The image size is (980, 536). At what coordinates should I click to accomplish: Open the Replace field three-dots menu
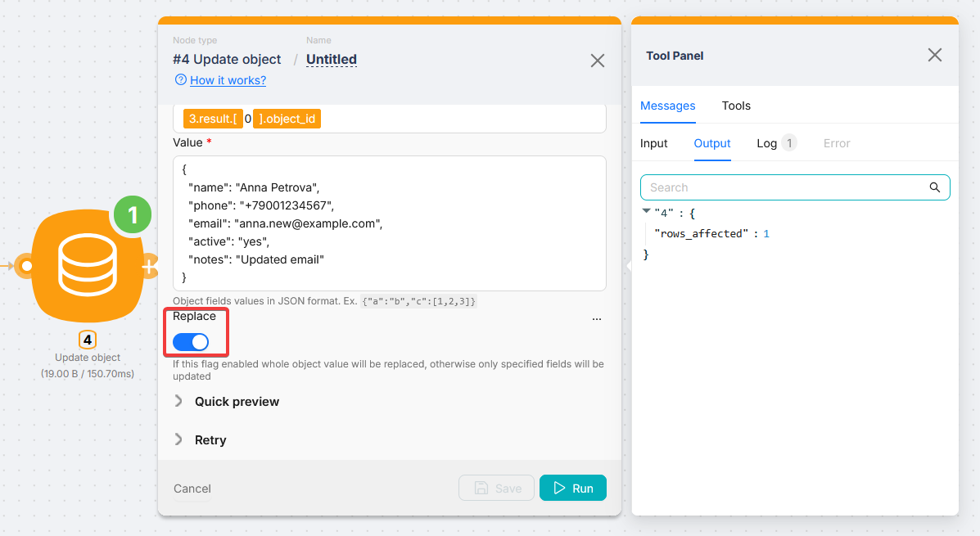(x=597, y=318)
